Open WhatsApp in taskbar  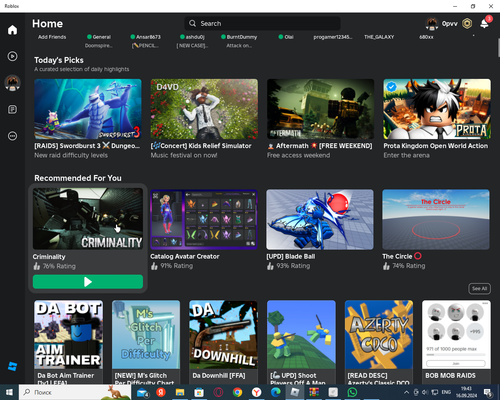coord(352,392)
